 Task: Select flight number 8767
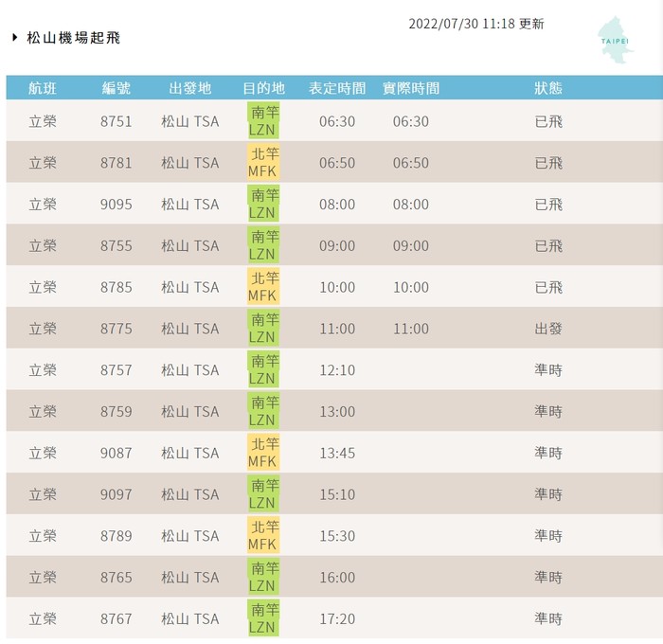pos(116,618)
